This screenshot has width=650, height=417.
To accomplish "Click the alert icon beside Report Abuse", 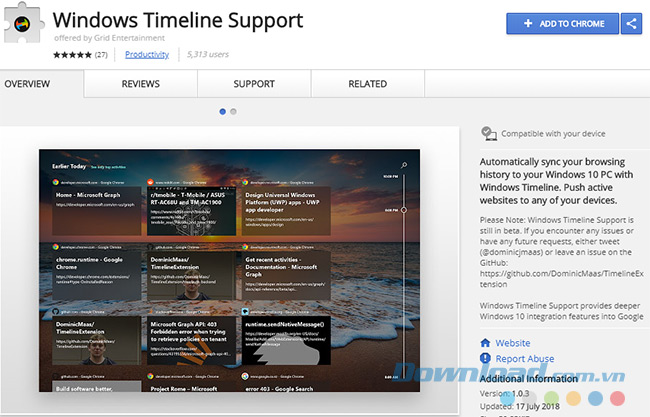I will [485, 358].
